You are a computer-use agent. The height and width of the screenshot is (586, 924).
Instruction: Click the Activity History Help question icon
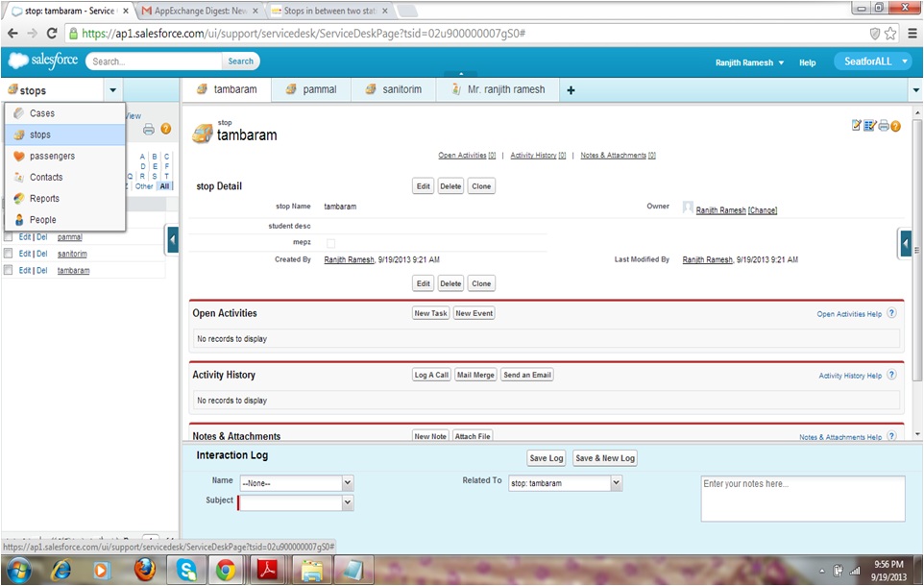pyautogui.click(x=891, y=375)
